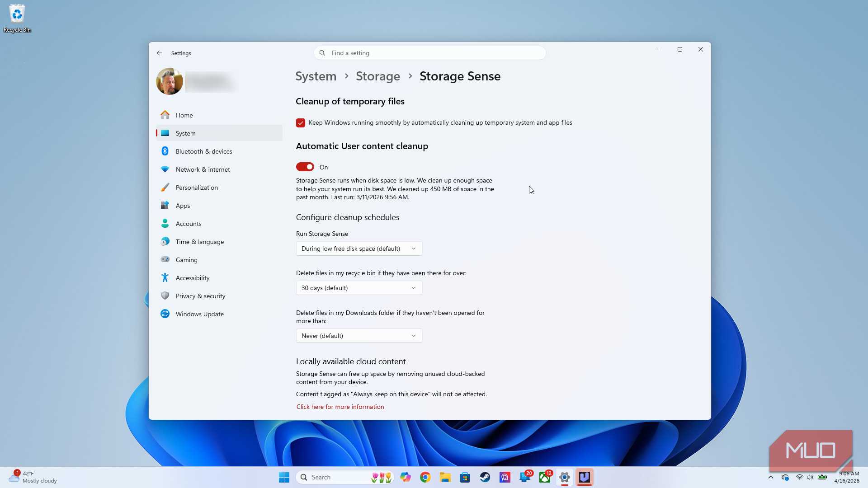
Task: Click the taskbar Search box
Action: click(x=345, y=477)
